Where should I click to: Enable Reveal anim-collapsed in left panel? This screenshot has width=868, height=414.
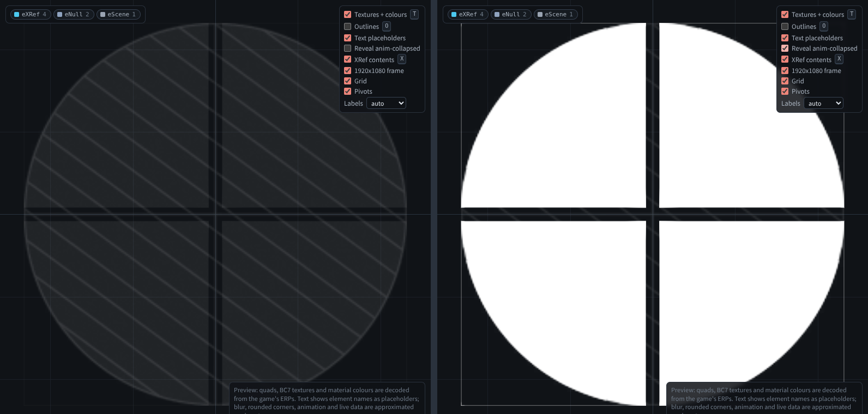click(347, 48)
